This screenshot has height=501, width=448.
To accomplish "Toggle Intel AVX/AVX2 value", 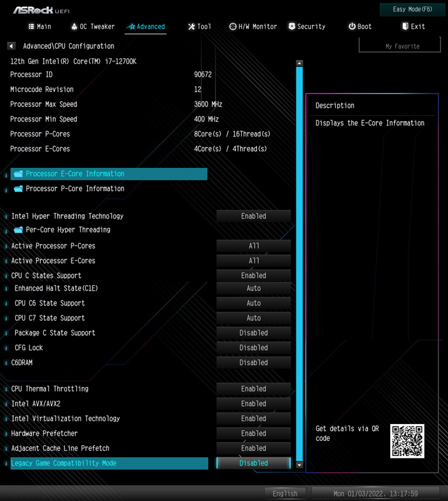I will [x=254, y=403].
